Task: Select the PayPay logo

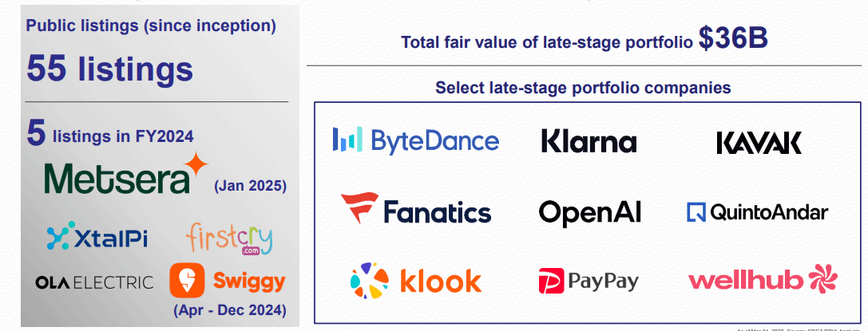Action: 589,281
